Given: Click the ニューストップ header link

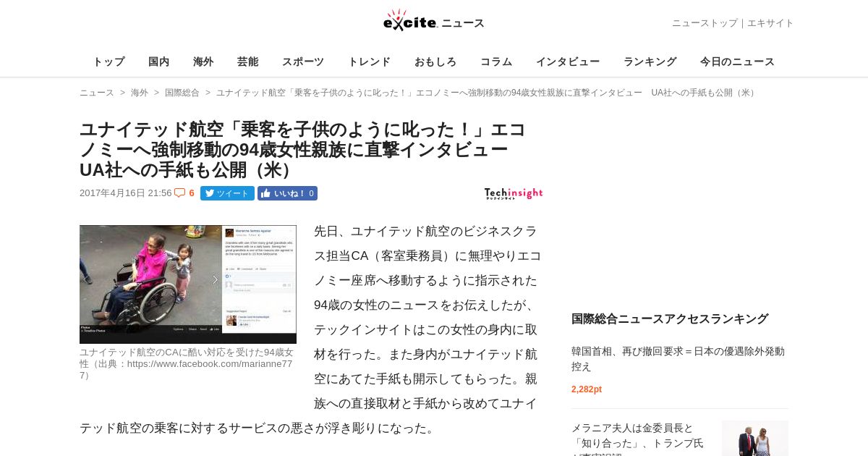Looking at the screenshot, I should pyautogui.click(x=705, y=23).
